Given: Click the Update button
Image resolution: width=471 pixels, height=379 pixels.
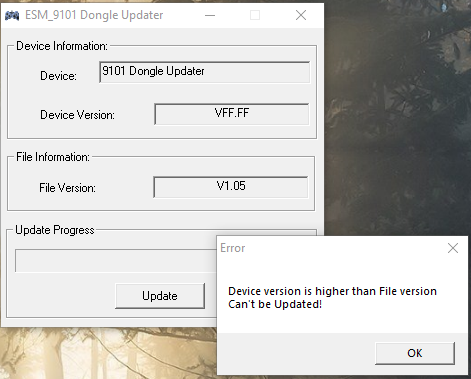Looking at the screenshot, I should [x=160, y=296].
